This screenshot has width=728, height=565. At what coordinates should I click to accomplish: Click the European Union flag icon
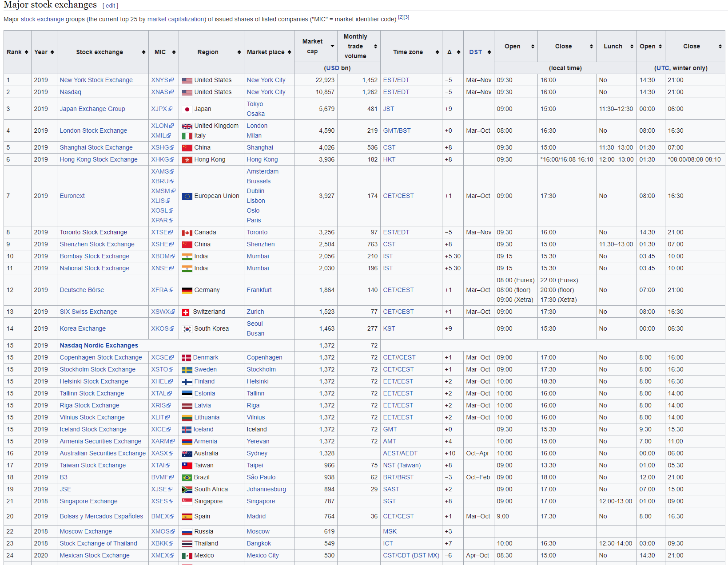[x=187, y=196]
